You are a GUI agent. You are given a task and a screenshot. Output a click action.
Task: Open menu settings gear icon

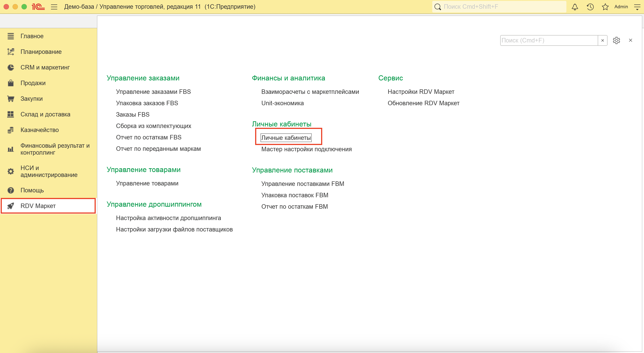[616, 40]
